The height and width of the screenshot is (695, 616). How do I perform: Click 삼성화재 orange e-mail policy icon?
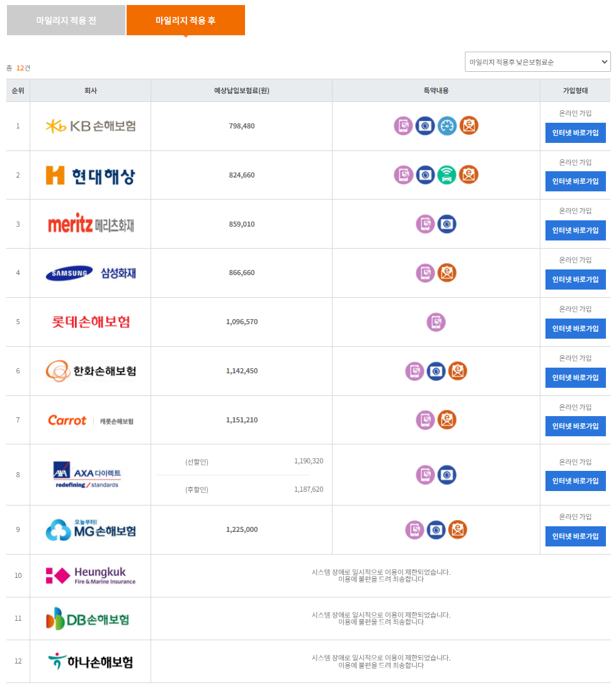coord(447,273)
